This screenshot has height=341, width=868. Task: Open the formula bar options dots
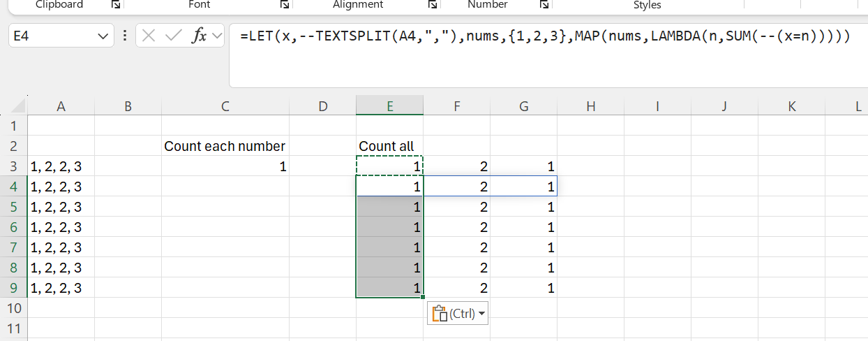(124, 36)
